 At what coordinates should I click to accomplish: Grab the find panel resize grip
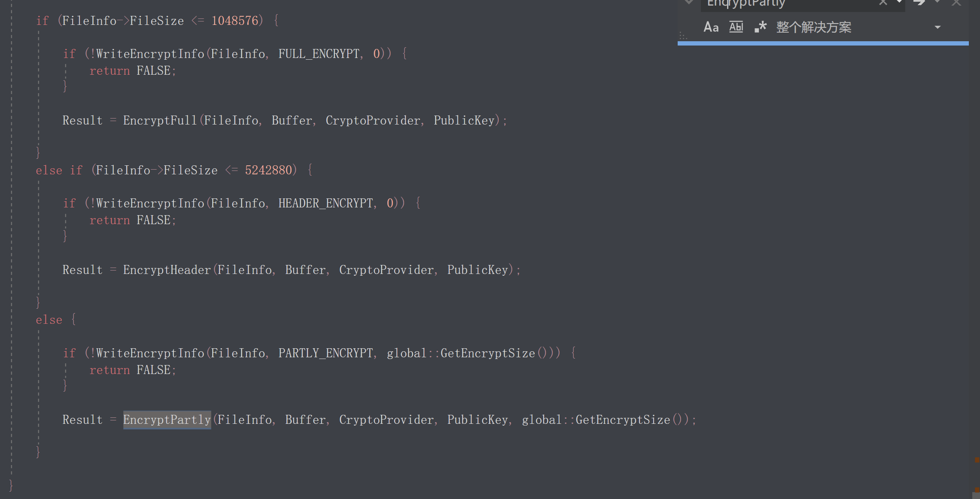[x=683, y=36]
